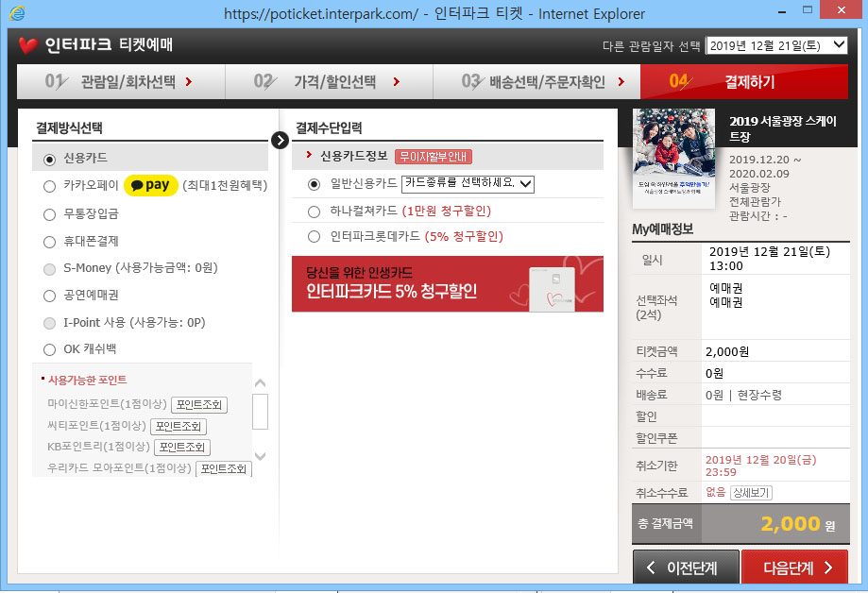Click the 무이자할부안내 button
The width and height of the screenshot is (868, 593).
(x=434, y=157)
